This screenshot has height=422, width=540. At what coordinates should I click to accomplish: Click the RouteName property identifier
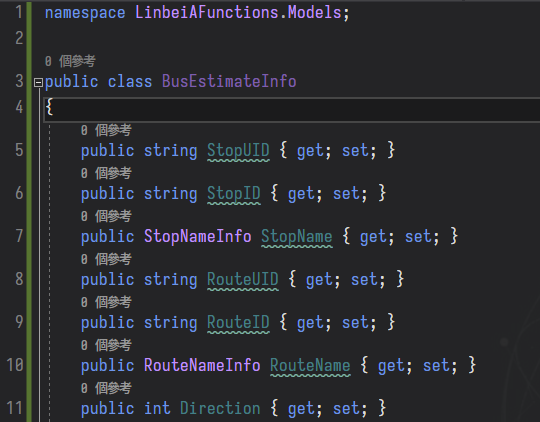pyautogui.click(x=310, y=365)
